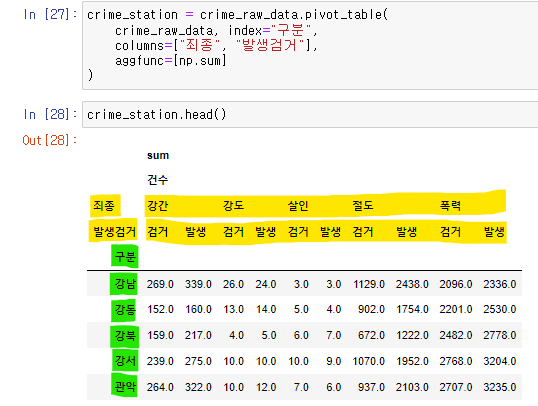Click the 1129.0 cell in 강남 row
The image size is (538, 406).
[x=369, y=284]
